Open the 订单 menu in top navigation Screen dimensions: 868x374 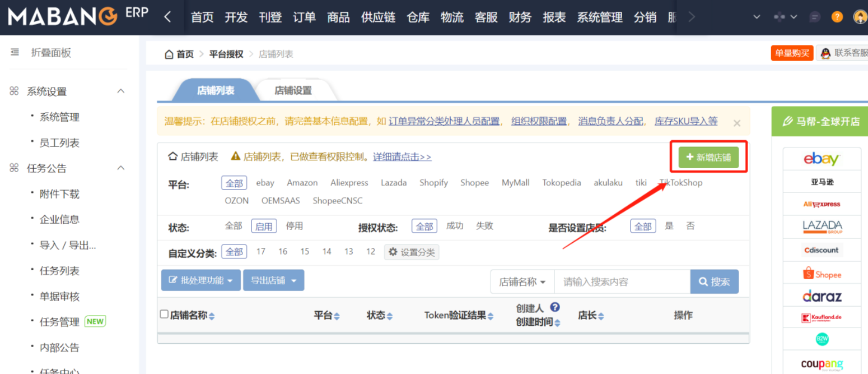304,17
